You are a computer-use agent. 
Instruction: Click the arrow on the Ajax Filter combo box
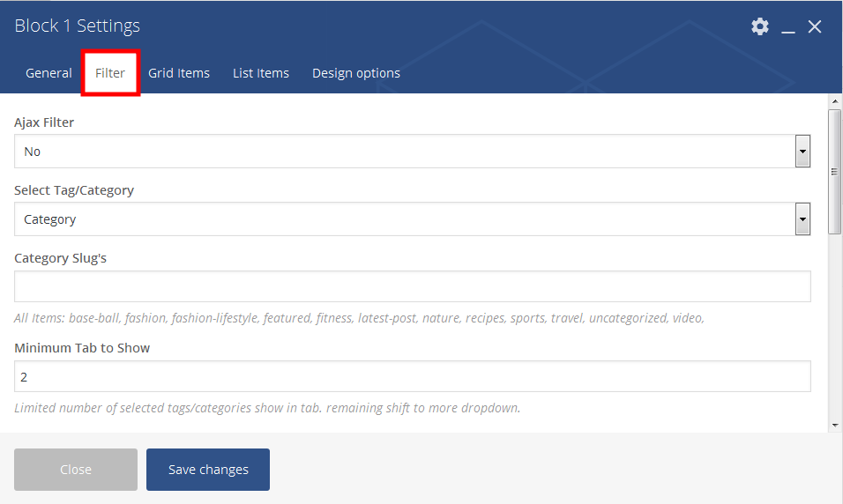pyautogui.click(x=802, y=152)
